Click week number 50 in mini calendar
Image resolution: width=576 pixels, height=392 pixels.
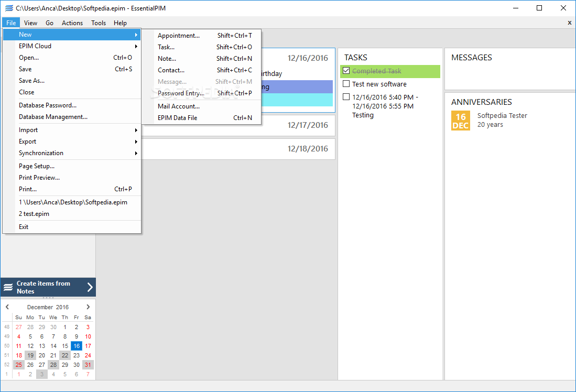[7, 346]
